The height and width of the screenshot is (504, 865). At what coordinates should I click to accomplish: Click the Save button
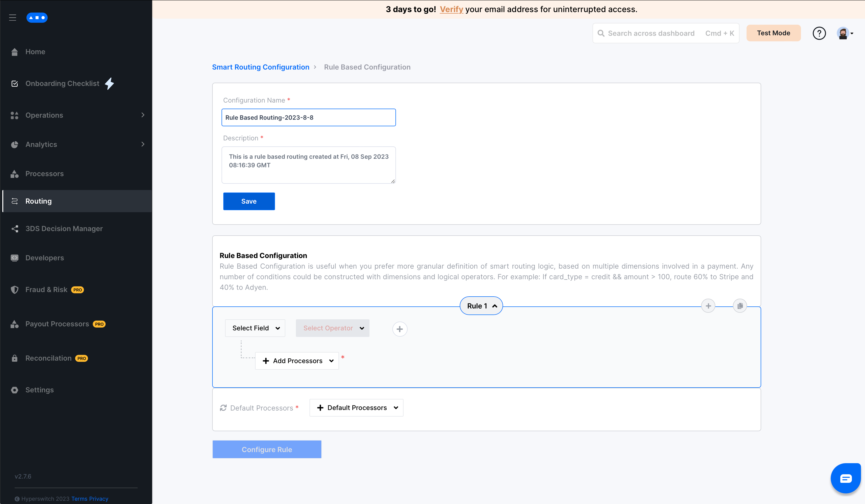[x=249, y=201]
